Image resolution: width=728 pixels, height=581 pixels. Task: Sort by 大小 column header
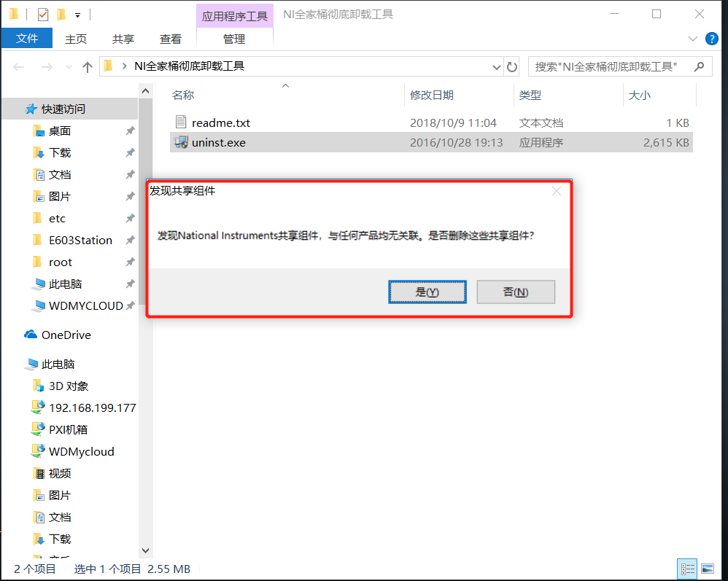pyautogui.click(x=639, y=95)
